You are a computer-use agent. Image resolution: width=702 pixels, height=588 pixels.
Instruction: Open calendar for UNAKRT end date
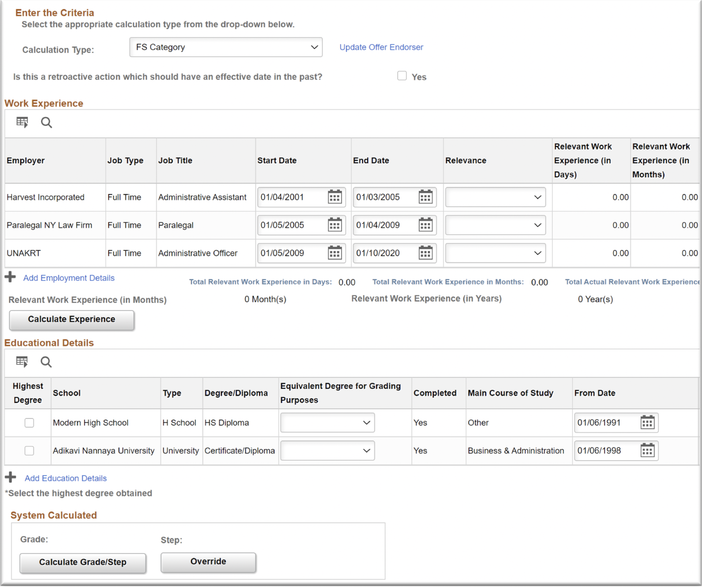(425, 253)
